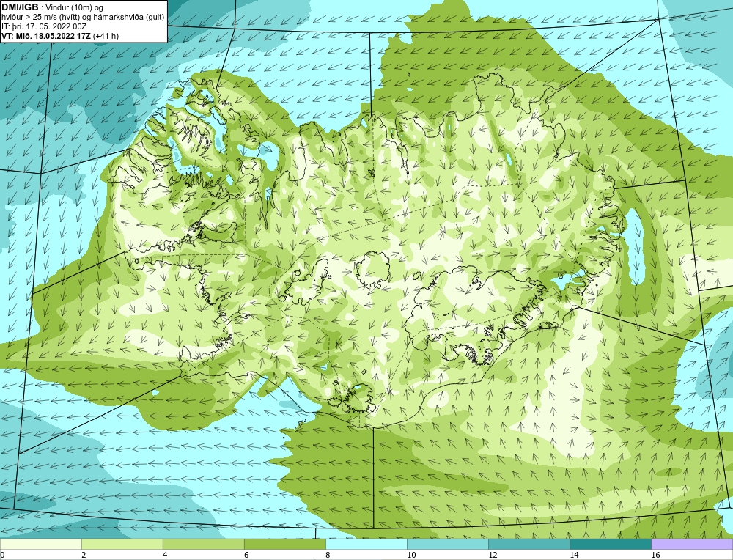The height and width of the screenshot is (560, 733).
Task: Click the scale label "8"
Action: 328,555
